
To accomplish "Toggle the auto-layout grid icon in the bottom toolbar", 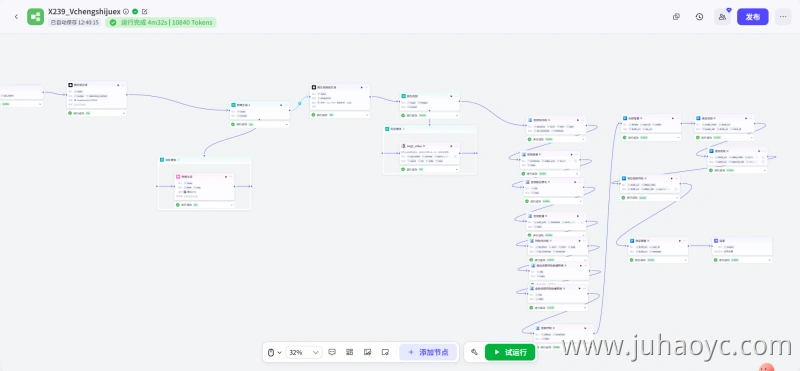I will click(x=349, y=352).
